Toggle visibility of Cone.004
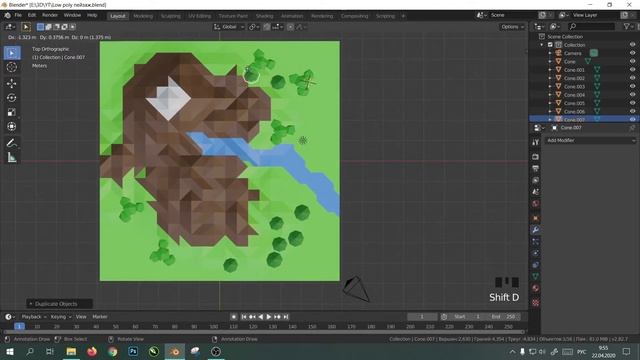The width and height of the screenshot is (640, 360). pyautogui.click(x=632, y=95)
